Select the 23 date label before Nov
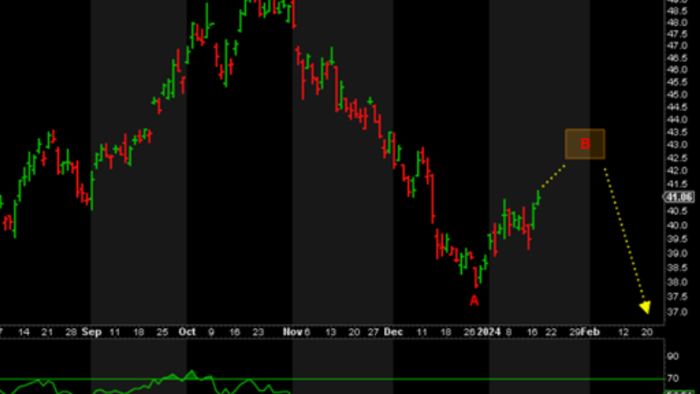 pos(258,332)
